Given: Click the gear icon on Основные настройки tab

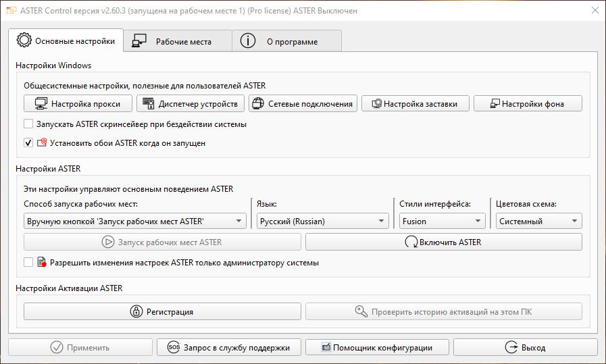Looking at the screenshot, I should (x=24, y=41).
